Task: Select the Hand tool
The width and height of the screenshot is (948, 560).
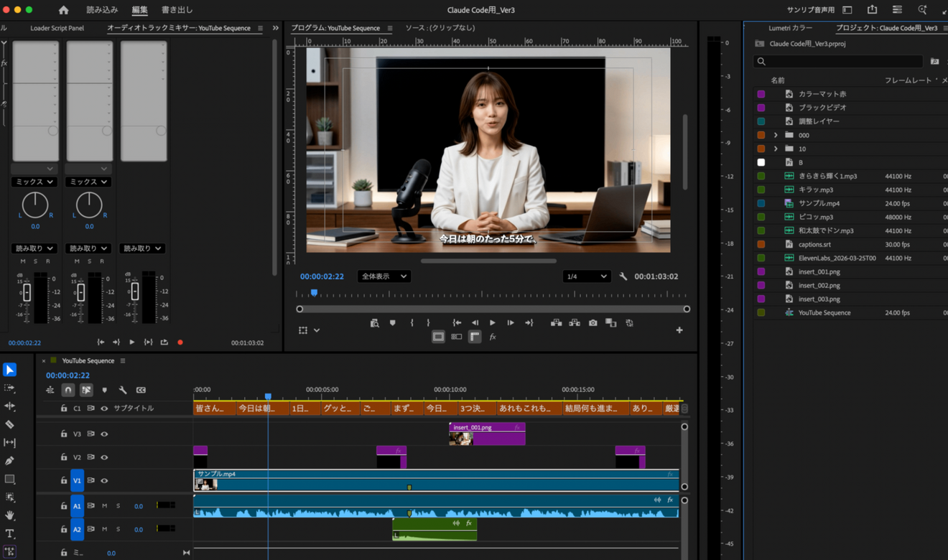Action: [x=9, y=515]
